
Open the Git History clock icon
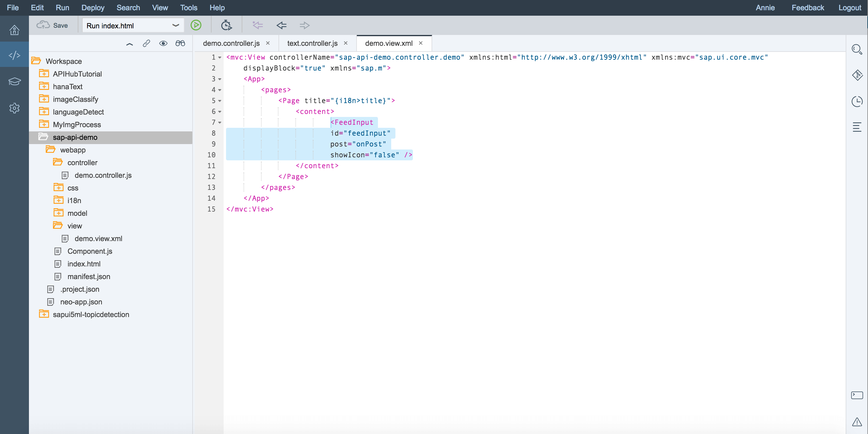(x=857, y=102)
